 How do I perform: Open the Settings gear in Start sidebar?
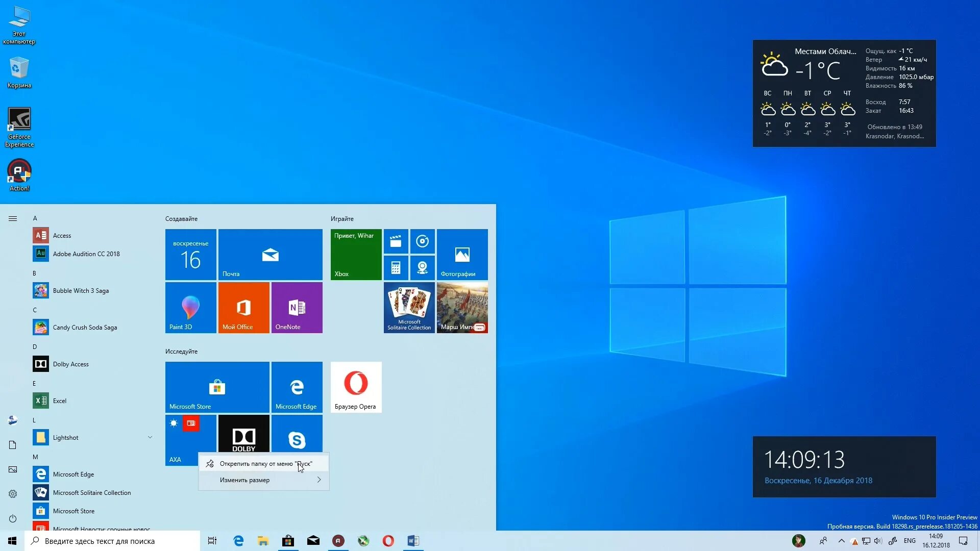[x=13, y=494]
